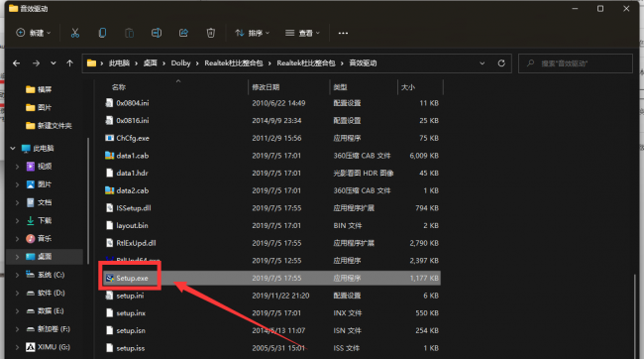
Task: Open the Sort dropdown menu
Action: [x=252, y=33]
